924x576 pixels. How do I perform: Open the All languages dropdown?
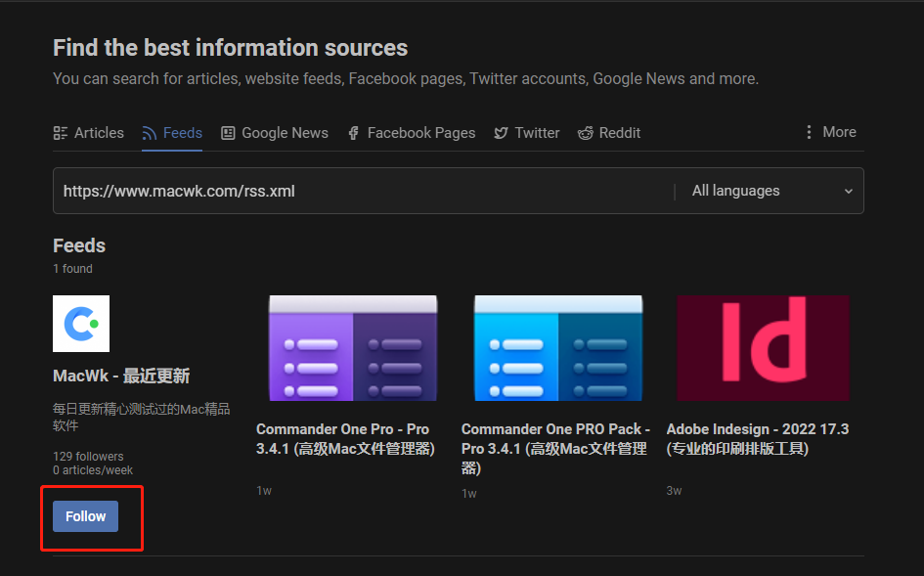click(x=768, y=191)
